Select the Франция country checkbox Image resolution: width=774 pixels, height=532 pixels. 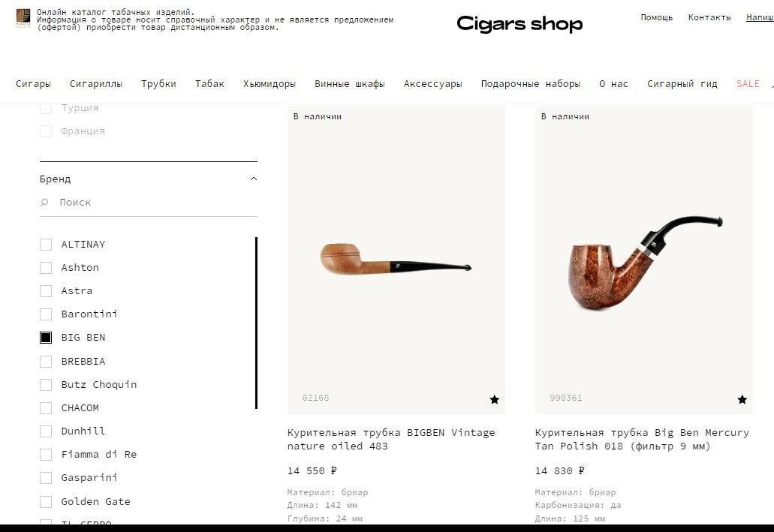pyautogui.click(x=45, y=131)
